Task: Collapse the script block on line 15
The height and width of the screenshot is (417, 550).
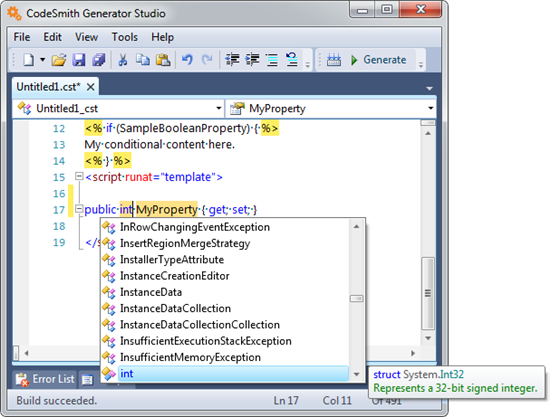Action: (79, 176)
